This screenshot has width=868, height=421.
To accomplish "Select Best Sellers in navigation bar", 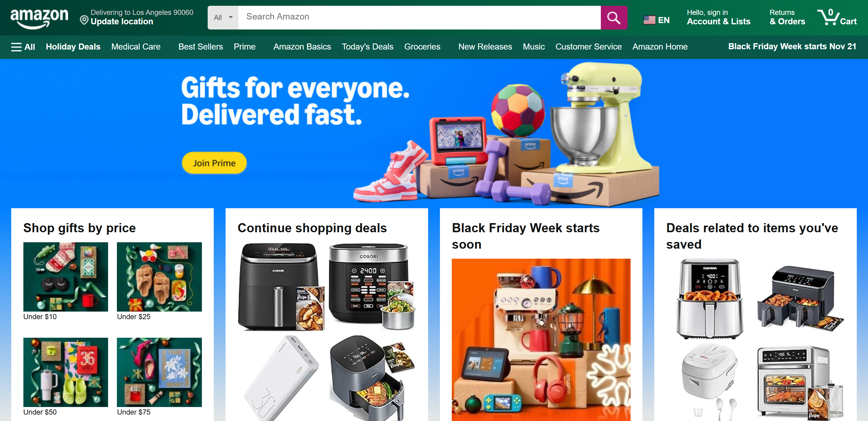I will point(200,47).
